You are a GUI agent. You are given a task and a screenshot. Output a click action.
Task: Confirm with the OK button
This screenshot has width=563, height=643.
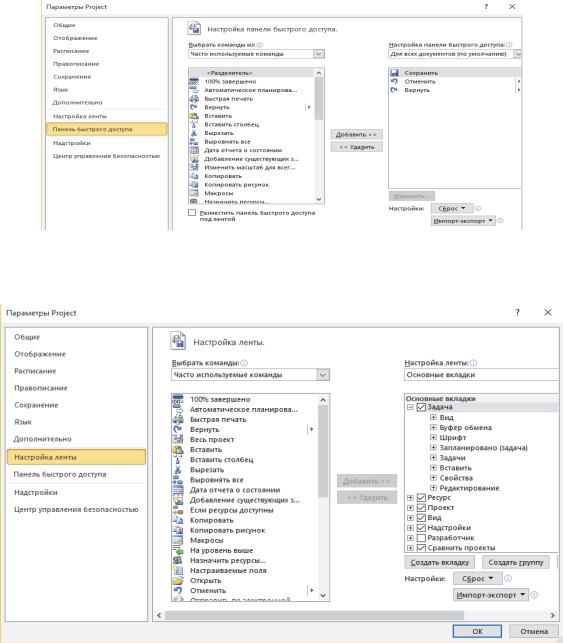point(477,631)
